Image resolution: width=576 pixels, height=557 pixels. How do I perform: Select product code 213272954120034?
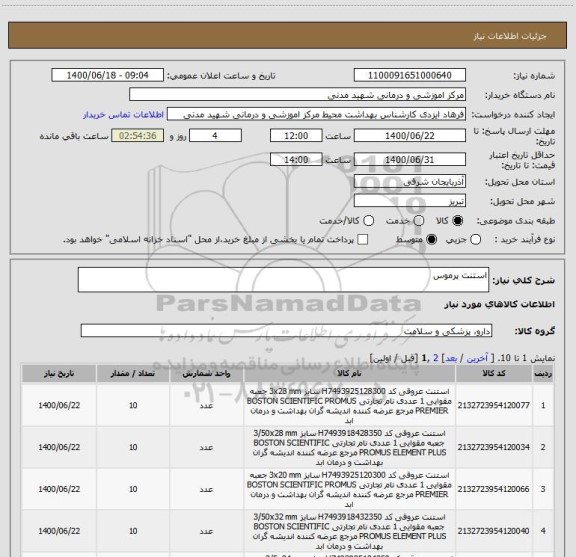click(494, 447)
